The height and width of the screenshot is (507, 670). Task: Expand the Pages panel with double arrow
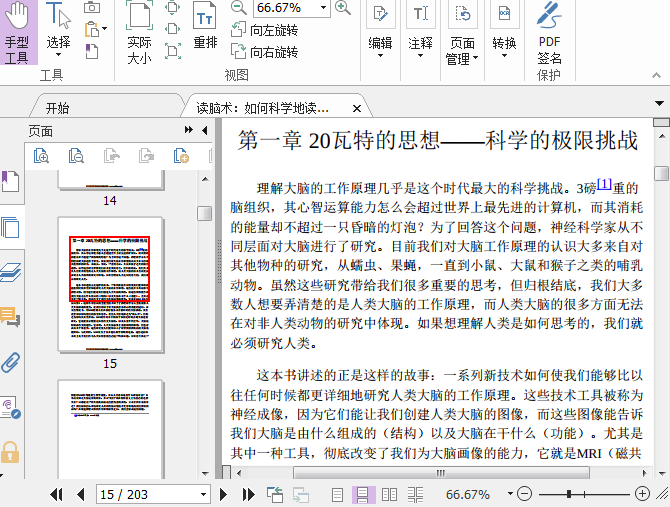[x=188, y=130]
